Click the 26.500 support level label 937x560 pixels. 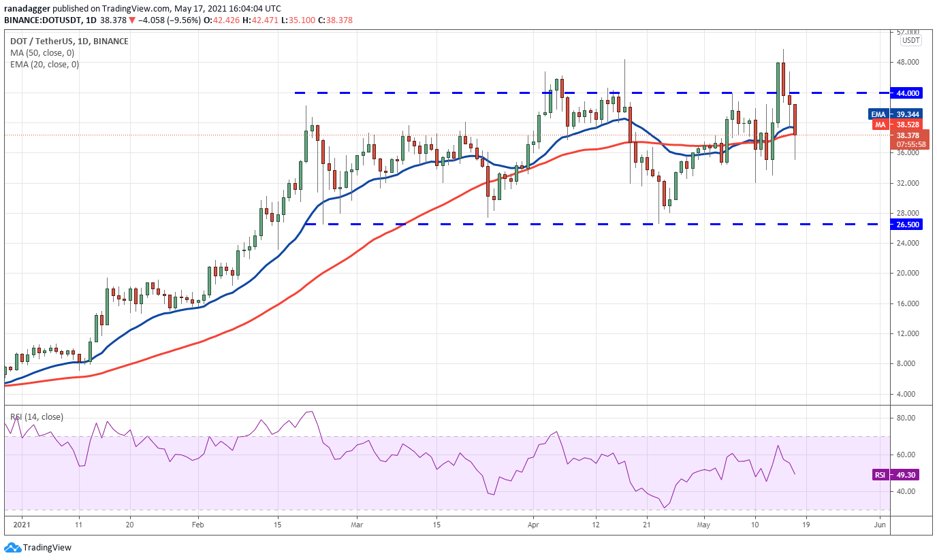[905, 224]
